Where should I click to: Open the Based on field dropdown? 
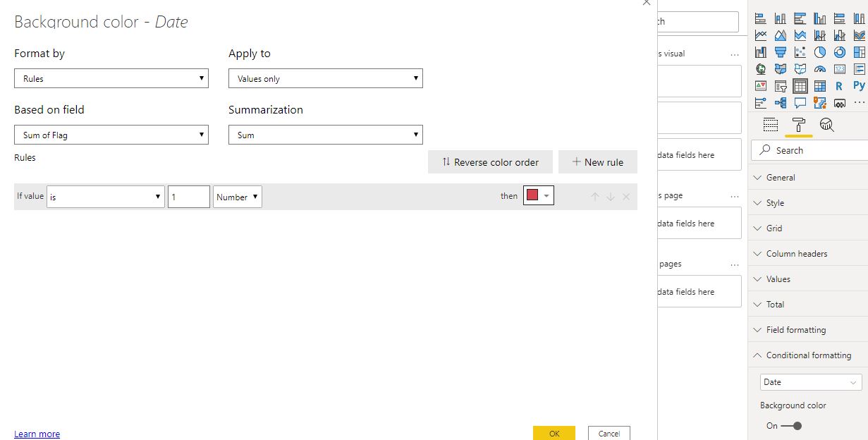[111, 135]
